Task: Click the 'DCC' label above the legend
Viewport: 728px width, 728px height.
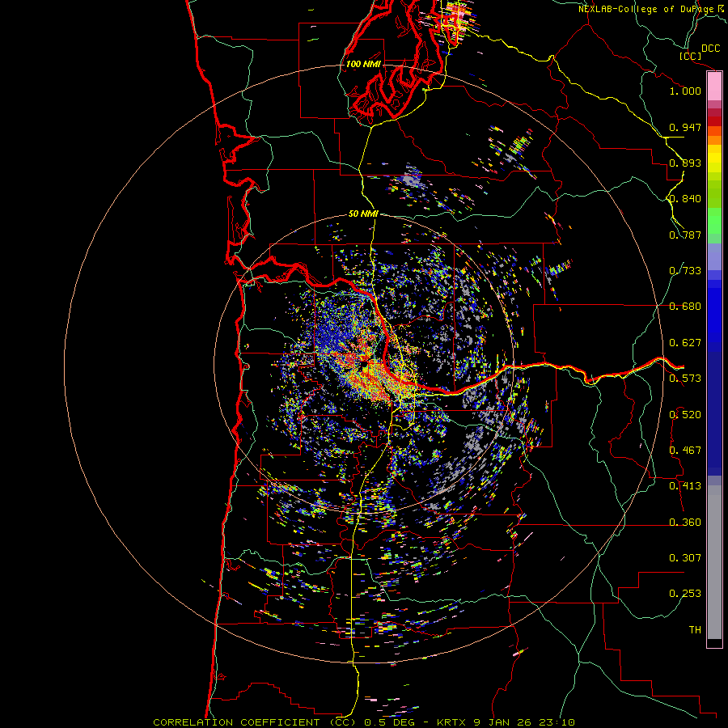Action: 710,49
